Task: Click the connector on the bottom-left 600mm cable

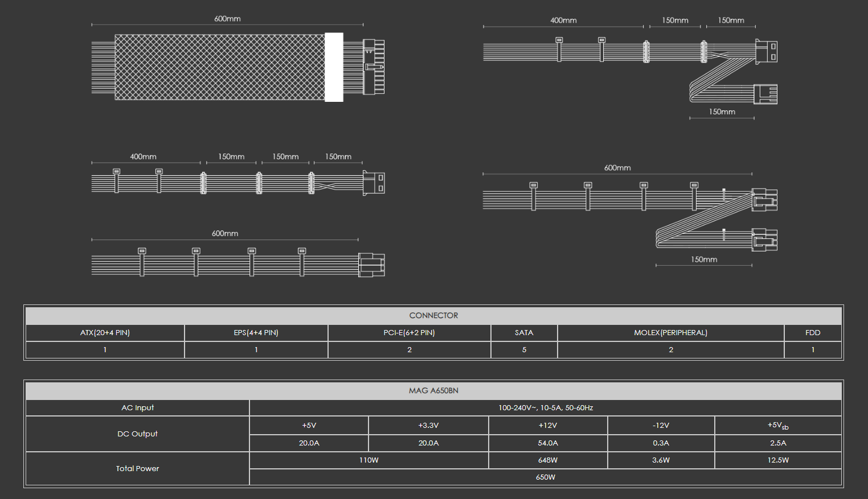Action: [371, 265]
